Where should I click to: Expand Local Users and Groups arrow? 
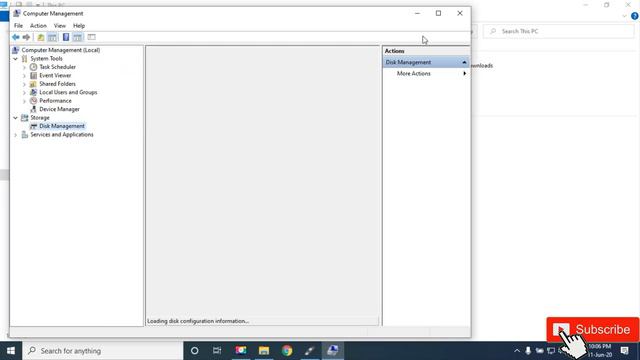(24, 93)
